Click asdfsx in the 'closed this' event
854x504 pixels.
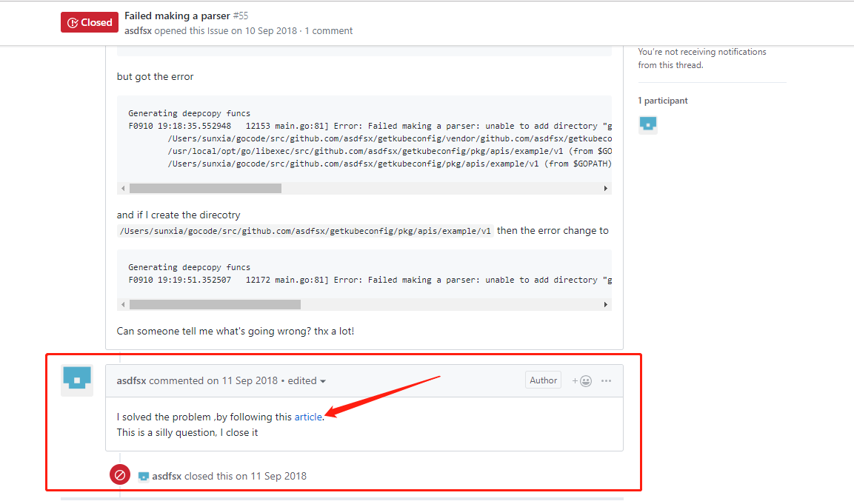pyautogui.click(x=167, y=476)
